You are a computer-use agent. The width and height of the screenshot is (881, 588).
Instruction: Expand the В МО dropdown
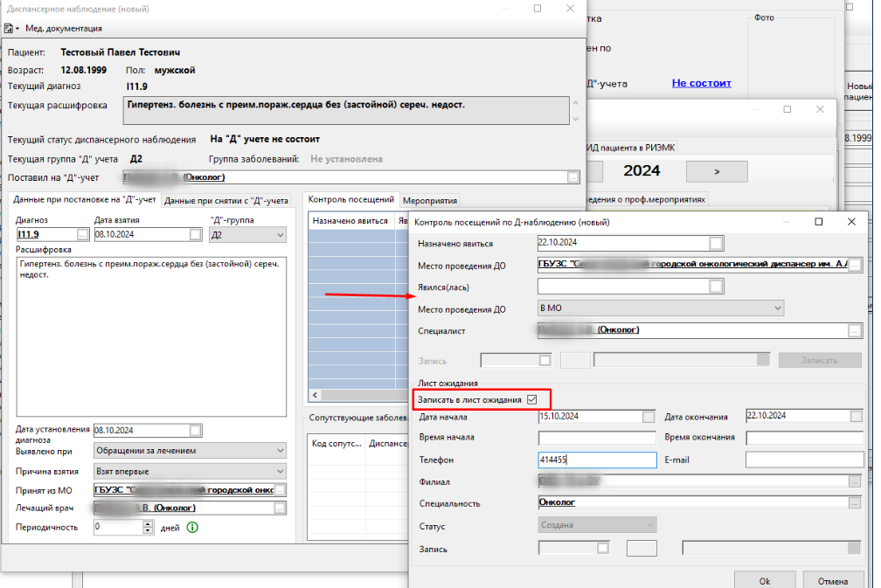coord(778,308)
